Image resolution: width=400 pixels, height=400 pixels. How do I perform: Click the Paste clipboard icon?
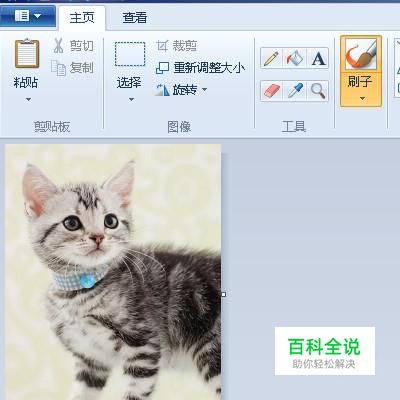pyautogui.click(x=27, y=54)
